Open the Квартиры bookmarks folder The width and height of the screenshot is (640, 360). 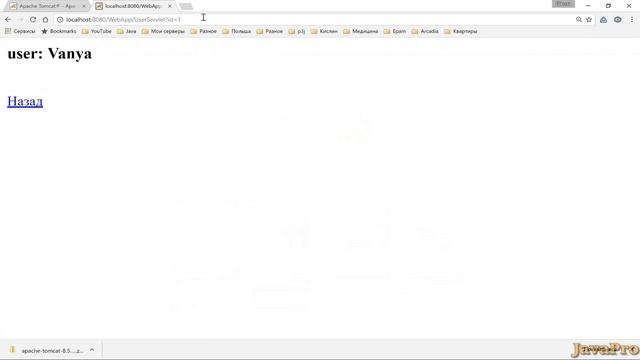click(460, 31)
